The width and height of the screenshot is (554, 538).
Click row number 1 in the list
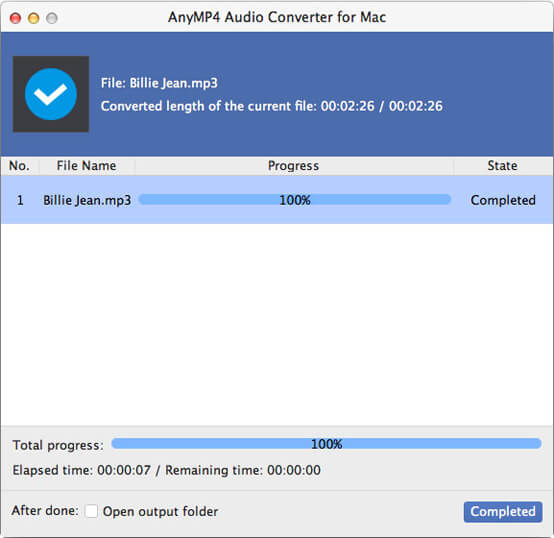pos(20,200)
